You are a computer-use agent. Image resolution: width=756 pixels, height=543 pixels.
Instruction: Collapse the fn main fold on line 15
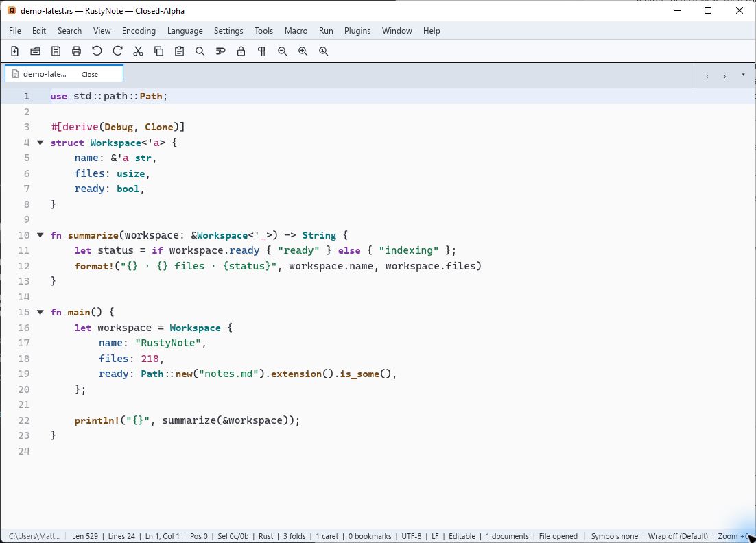[x=40, y=312]
